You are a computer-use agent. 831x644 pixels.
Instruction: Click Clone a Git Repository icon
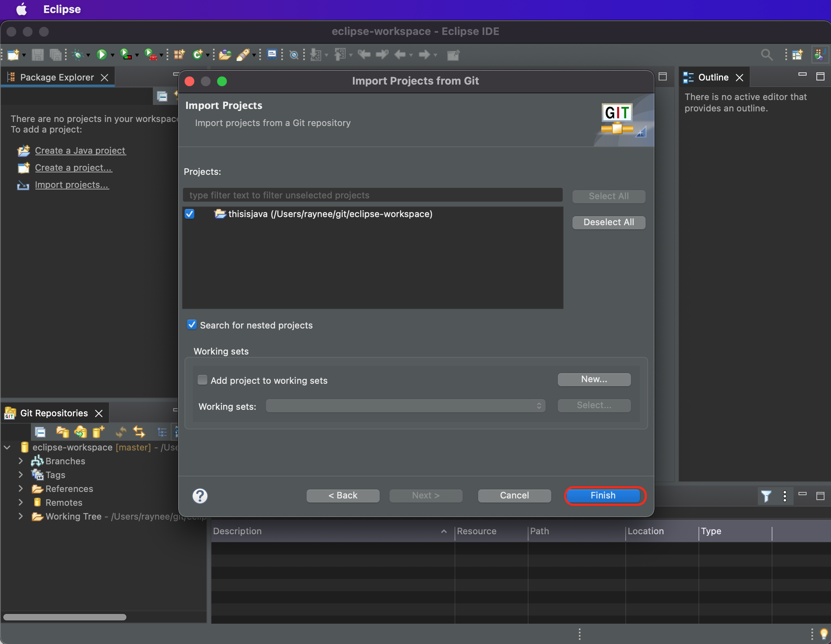point(80,432)
